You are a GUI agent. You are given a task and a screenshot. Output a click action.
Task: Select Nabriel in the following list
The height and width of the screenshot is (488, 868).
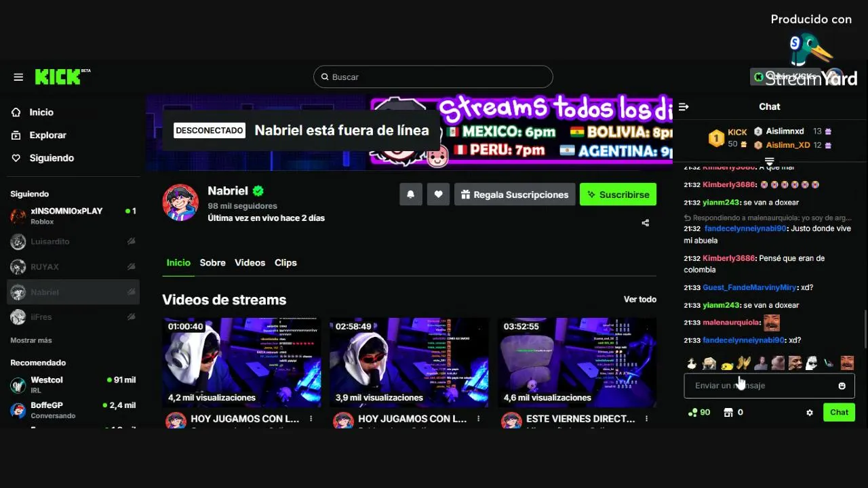pos(73,292)
